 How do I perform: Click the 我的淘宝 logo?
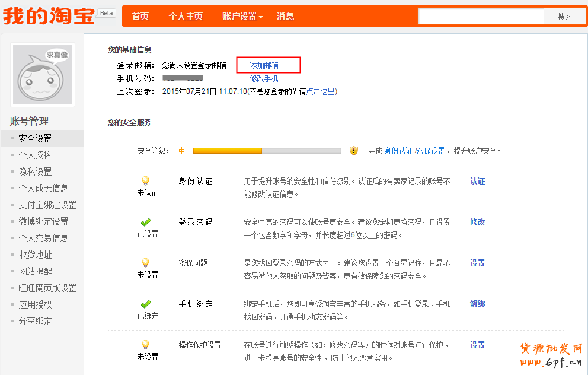pos(49,16)
